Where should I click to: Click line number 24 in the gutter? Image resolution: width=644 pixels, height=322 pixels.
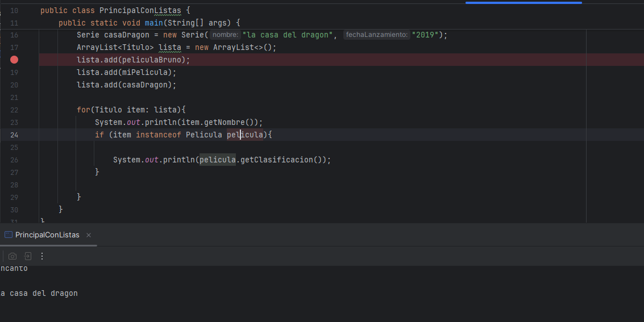point(14,135)
